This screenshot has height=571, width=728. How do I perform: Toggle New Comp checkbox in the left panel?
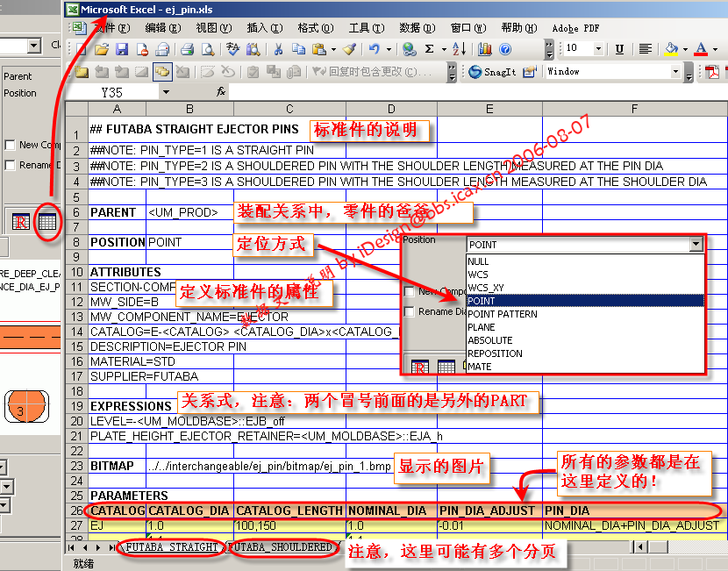(x=10, y=145)
